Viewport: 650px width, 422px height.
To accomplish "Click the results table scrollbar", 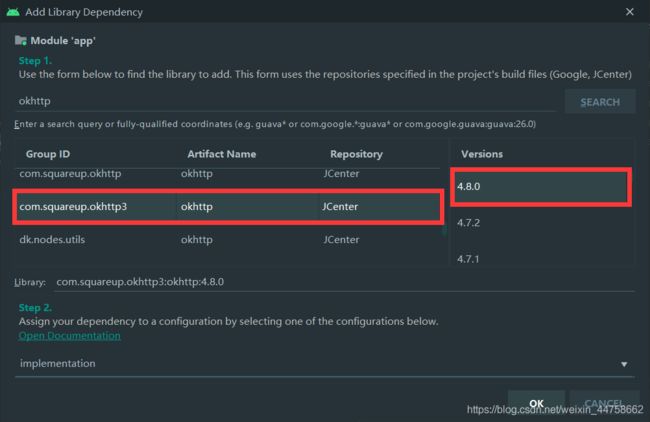I will pyautogui.click(x=444, y=230).
